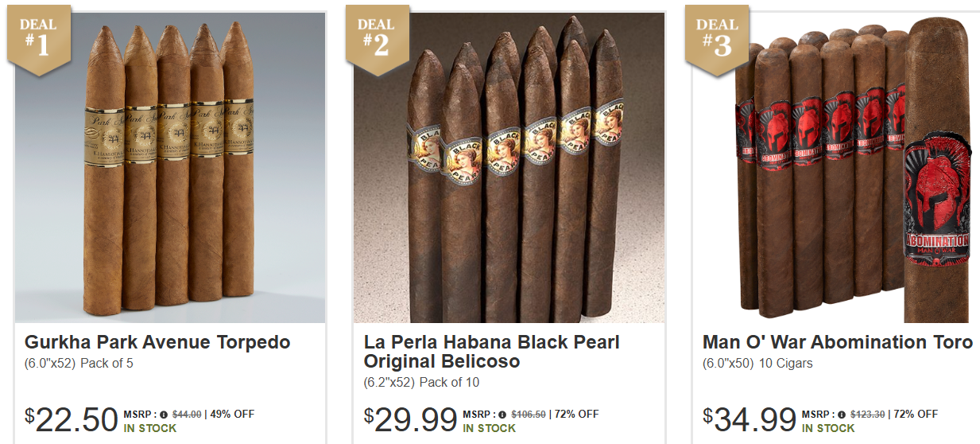Open the Gurkha Park Avenue Torpedo product image
Screen dimensions: 980x444
170,168
